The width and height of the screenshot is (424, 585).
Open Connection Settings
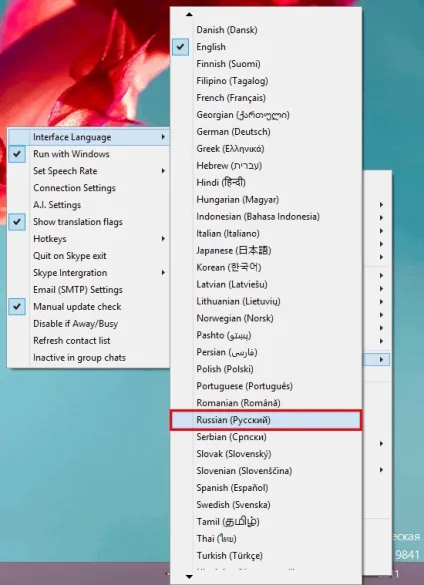click(x=88, y=188)
